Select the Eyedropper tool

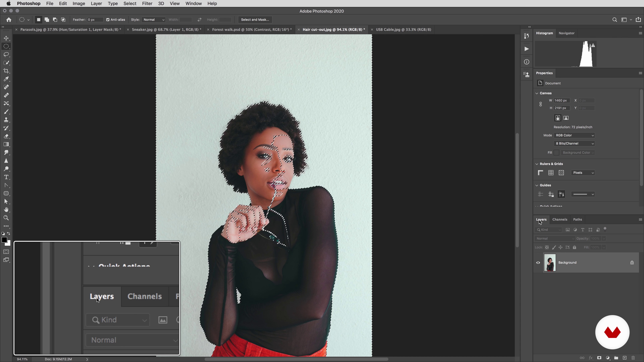tap(6, 79)
